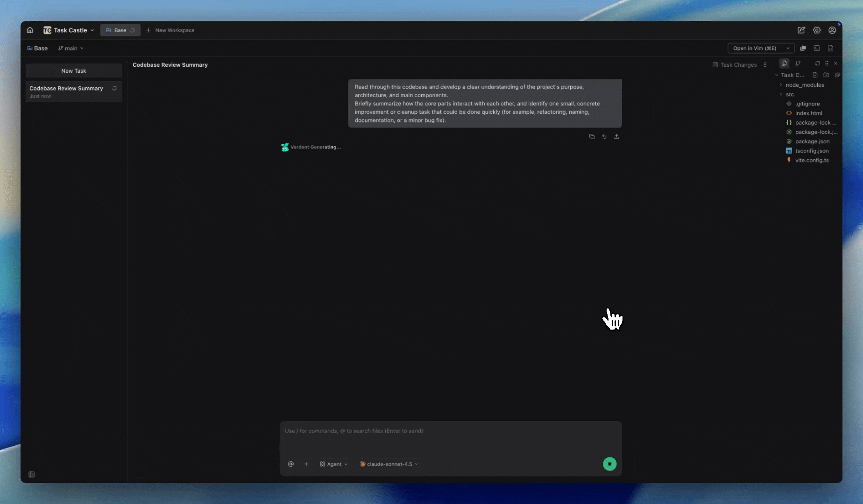The height and width of the screenshot is (504, 863).
Task: Open Task Changes view
Action: (735, 65)
